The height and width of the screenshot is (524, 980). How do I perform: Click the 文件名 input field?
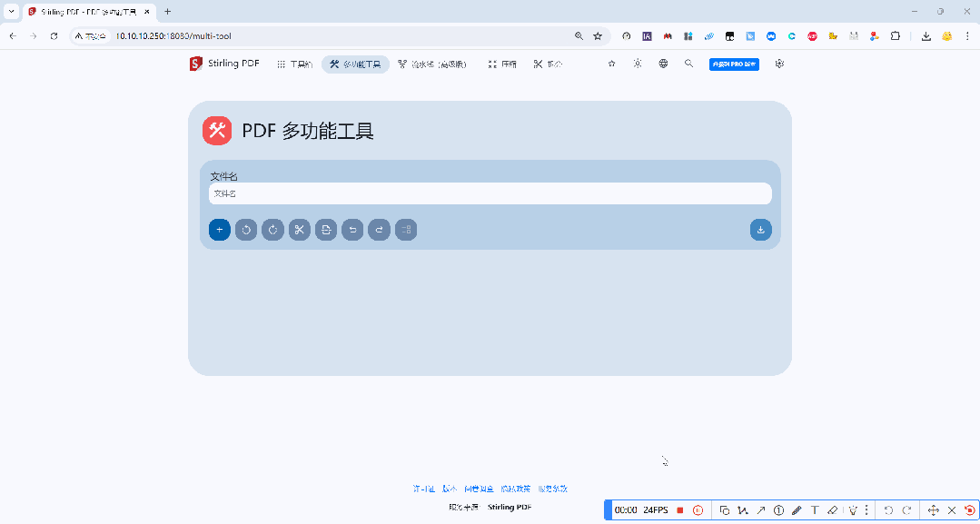(490, 193)
